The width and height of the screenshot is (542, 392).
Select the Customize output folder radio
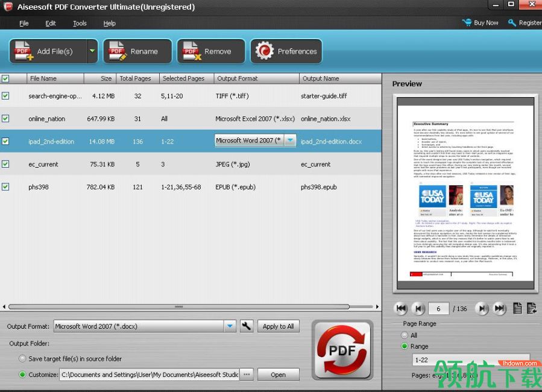[22, 375]
